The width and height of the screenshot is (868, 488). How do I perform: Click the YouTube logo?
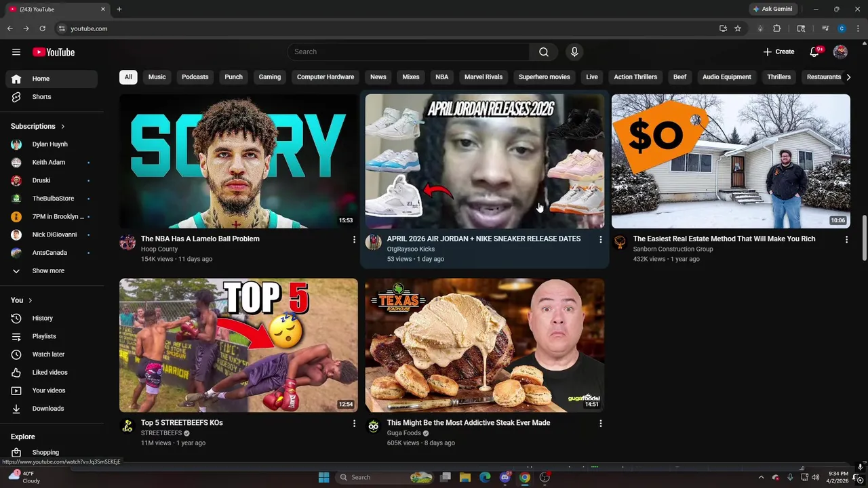(54, 52)
